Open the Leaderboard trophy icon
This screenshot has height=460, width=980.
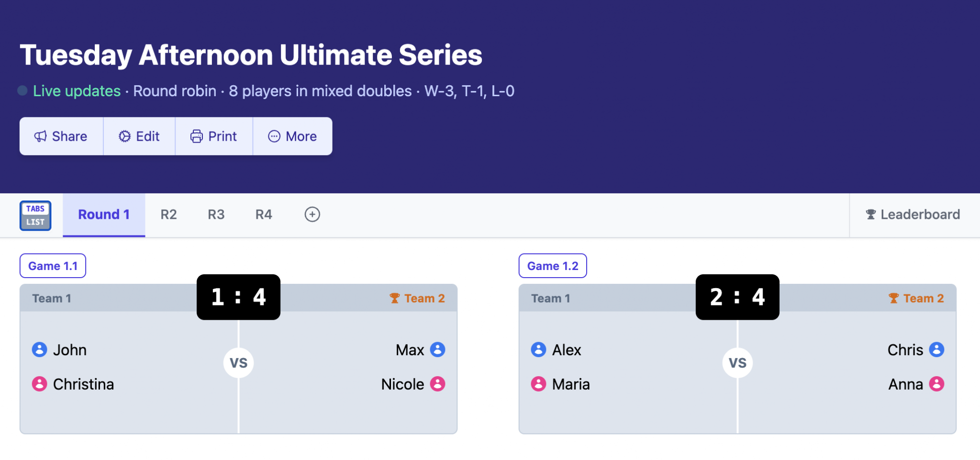pyautogui.click(x=871, y=214)
